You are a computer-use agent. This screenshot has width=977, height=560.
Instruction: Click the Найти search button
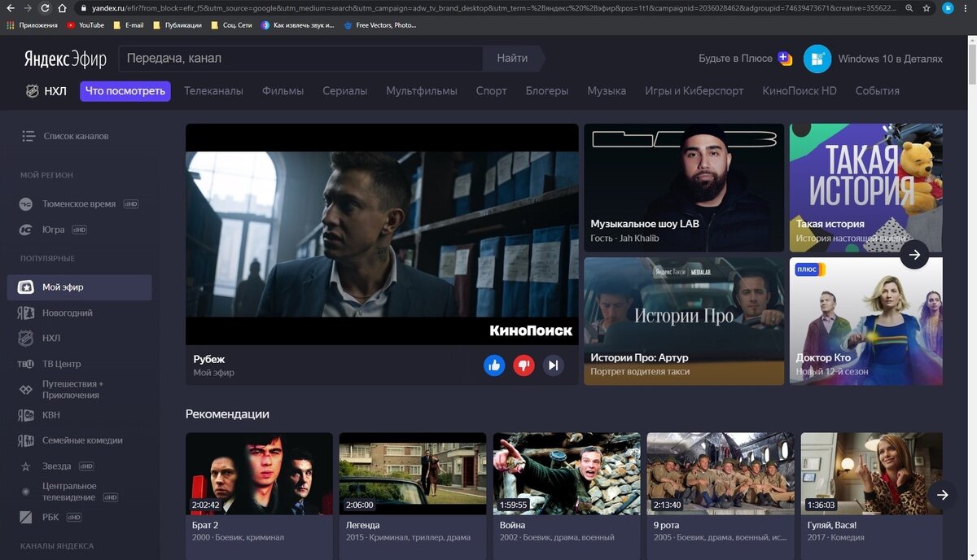click(x=512, y=59)
